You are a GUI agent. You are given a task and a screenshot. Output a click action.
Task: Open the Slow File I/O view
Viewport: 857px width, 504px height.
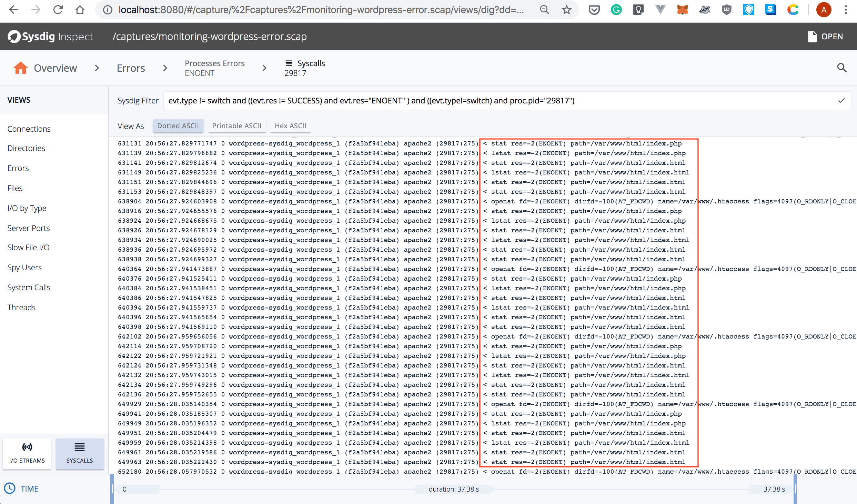pyautogui.click(x=28, y=248)
